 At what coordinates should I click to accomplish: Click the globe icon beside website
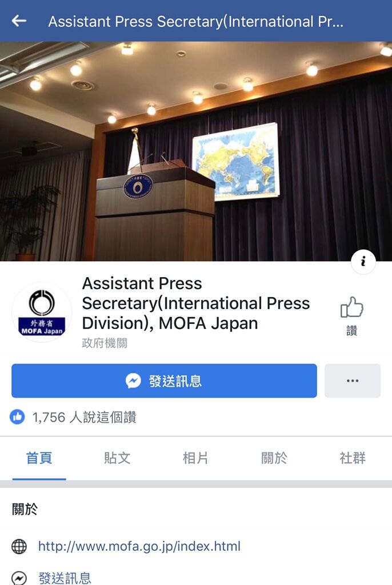(x=19, y=547)
